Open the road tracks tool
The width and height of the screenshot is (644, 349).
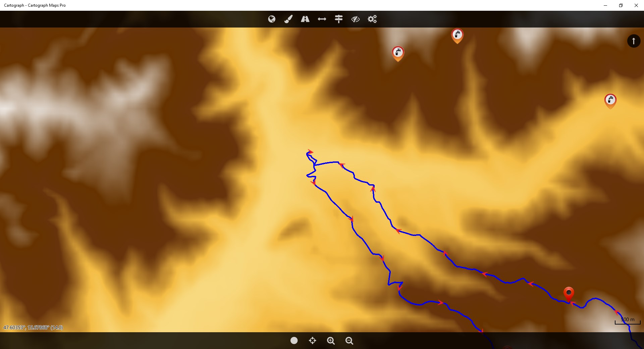[305, 19]
